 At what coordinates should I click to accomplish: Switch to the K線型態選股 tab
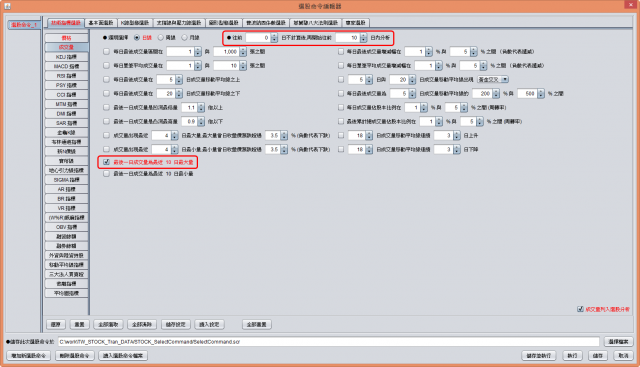135,23
